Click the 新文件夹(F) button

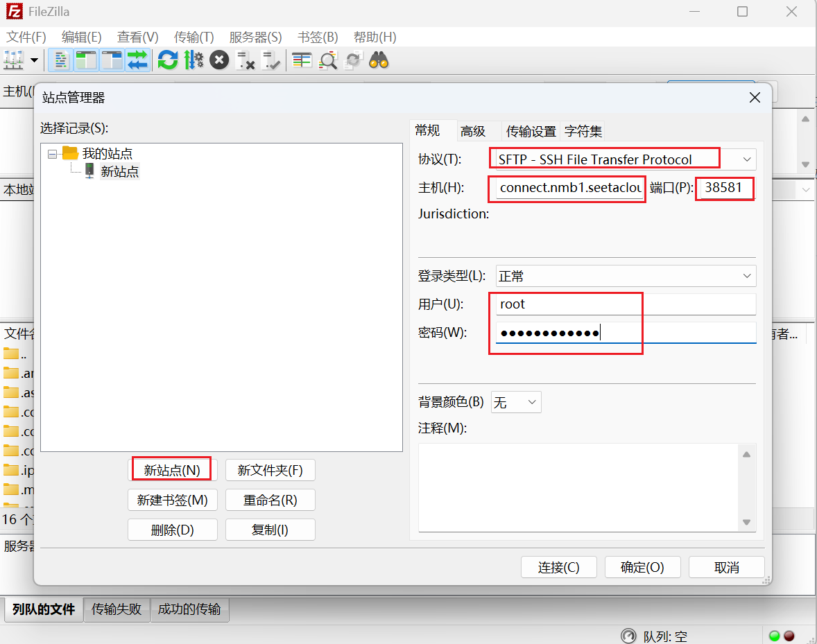pyautogui.click(x=270, y=470)
